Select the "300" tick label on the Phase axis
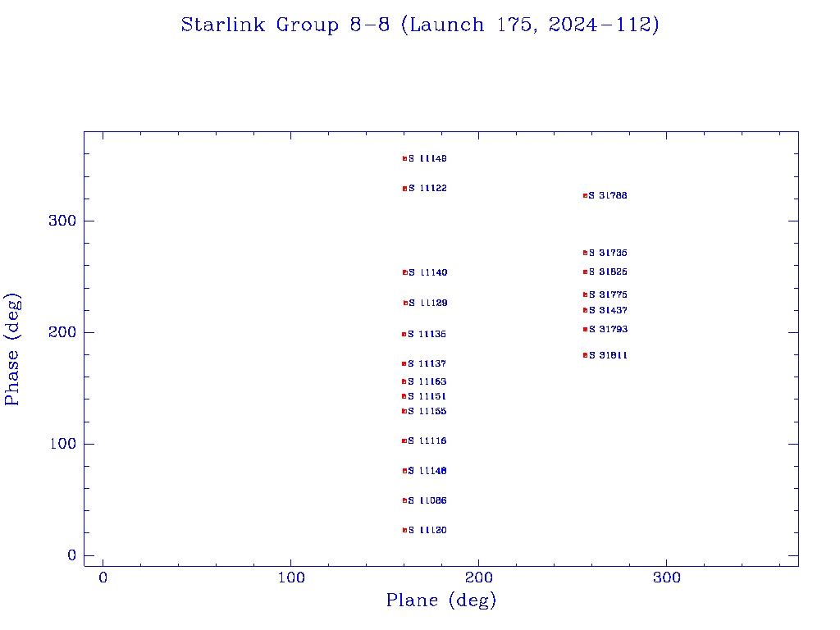 pos(62,221)
